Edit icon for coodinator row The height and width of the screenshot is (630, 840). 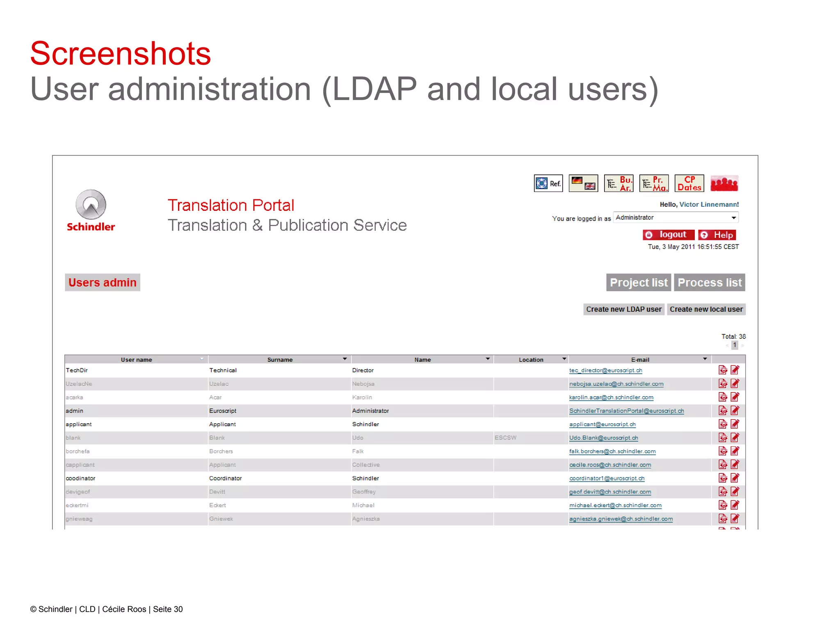(x=735, y=478)
